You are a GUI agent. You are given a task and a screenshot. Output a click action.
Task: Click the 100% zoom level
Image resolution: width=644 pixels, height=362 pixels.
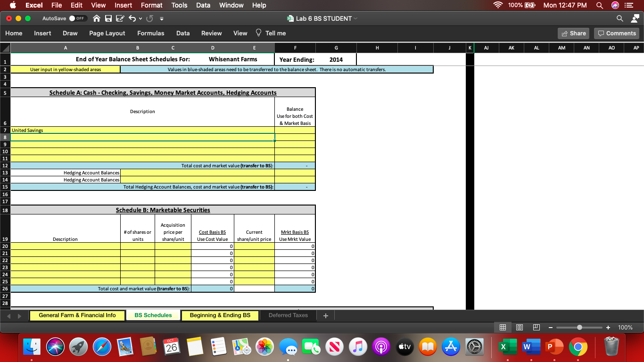625,328
